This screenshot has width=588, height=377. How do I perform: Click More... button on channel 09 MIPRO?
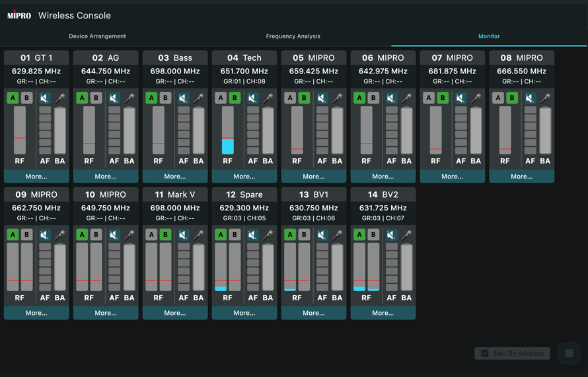point(36,313)
